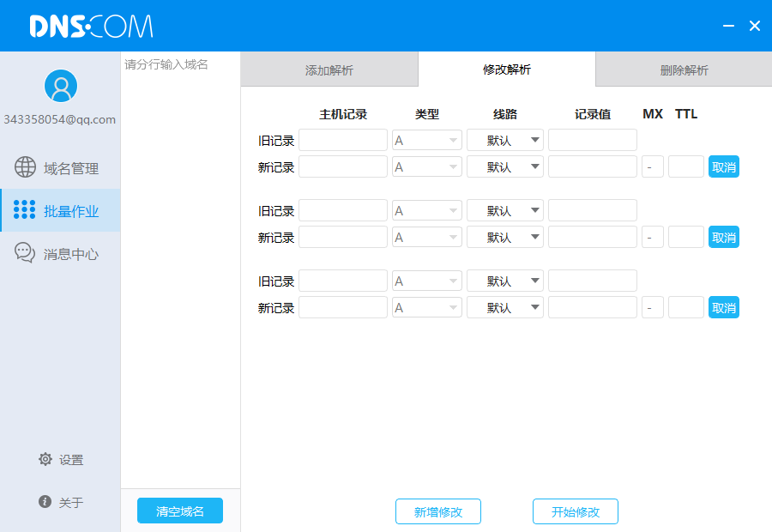Cancel the second record group with 取消
The height and width of the screenshot is (532, 772).
click(724, 238)
